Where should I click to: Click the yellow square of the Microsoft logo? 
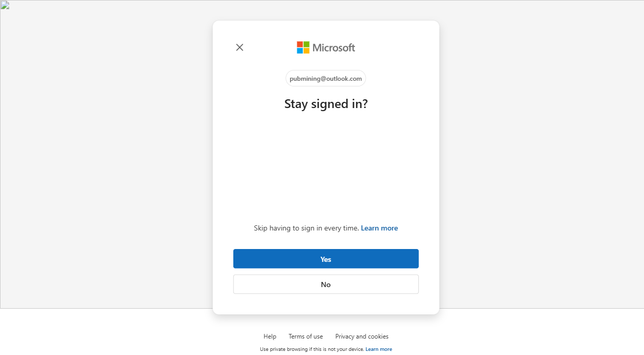pos(307,51)
